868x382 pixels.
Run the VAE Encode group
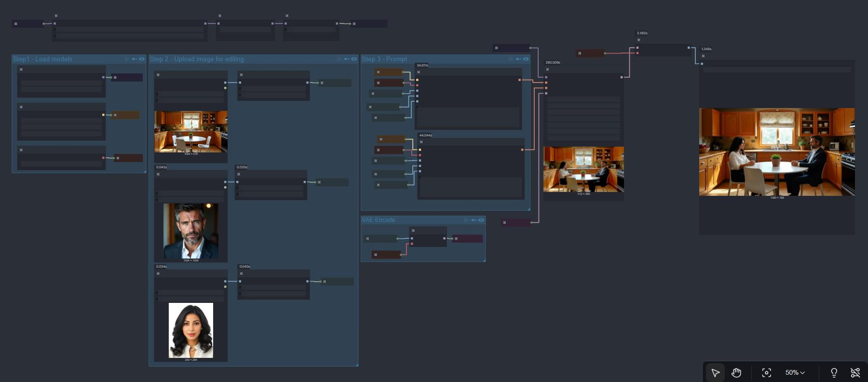[x=466, y=220]
